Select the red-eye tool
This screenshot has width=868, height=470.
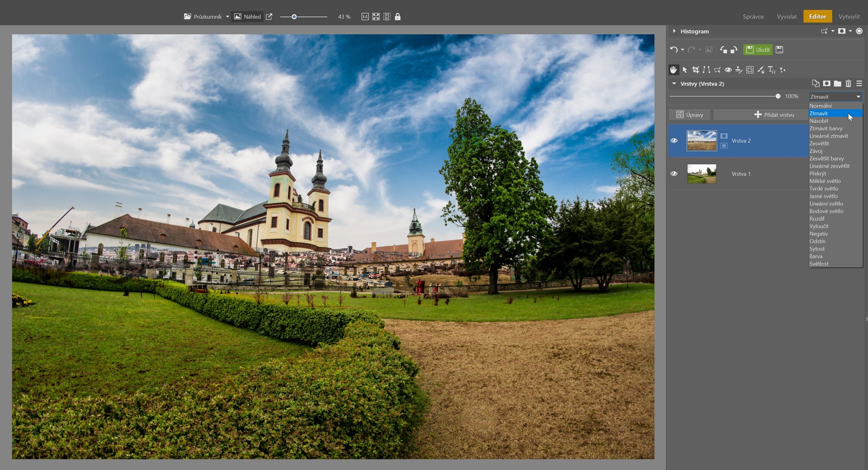728,70
